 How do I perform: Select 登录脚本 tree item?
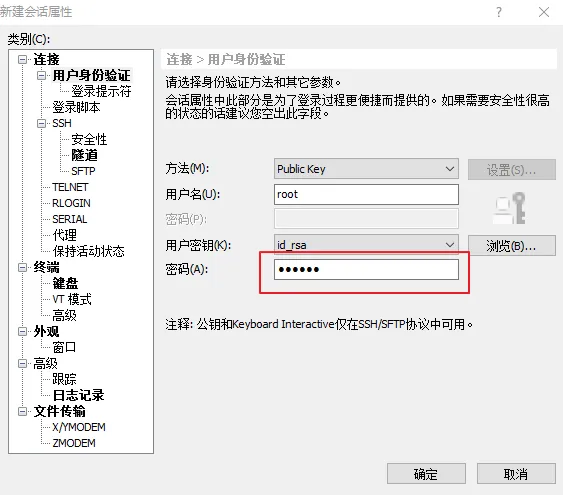pos(76,107)
